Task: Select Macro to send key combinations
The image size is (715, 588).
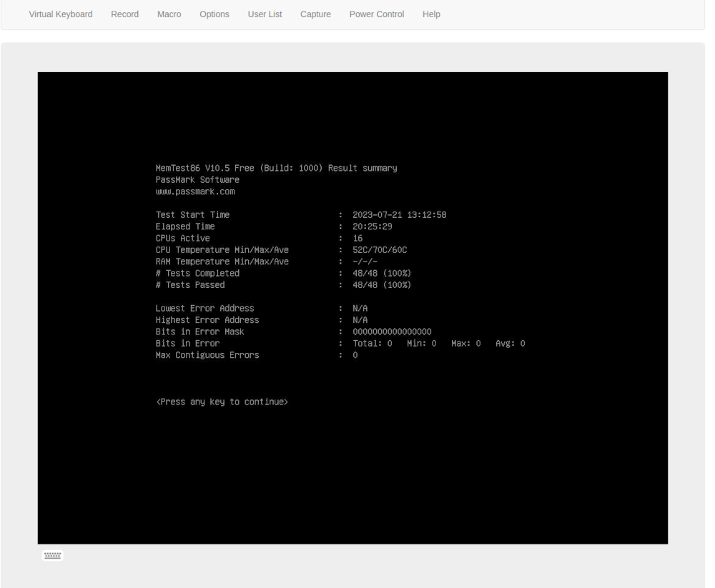Action: [x=169, y=14]
